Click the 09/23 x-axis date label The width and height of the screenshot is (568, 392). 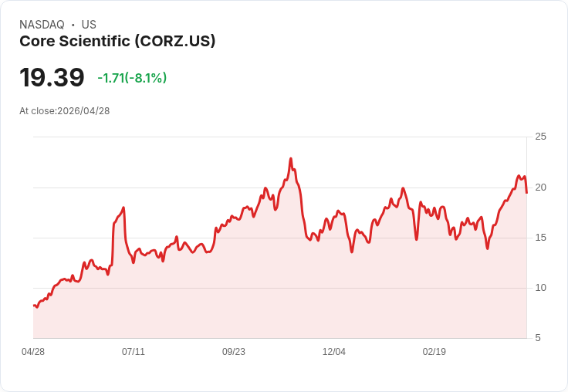point(234,352)
